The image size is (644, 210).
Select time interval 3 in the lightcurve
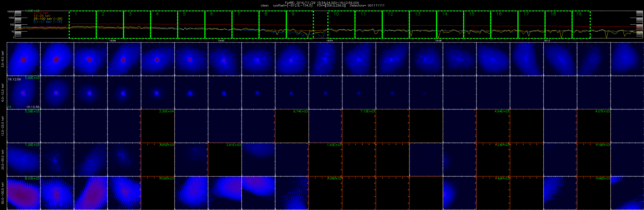click(137, 25)
